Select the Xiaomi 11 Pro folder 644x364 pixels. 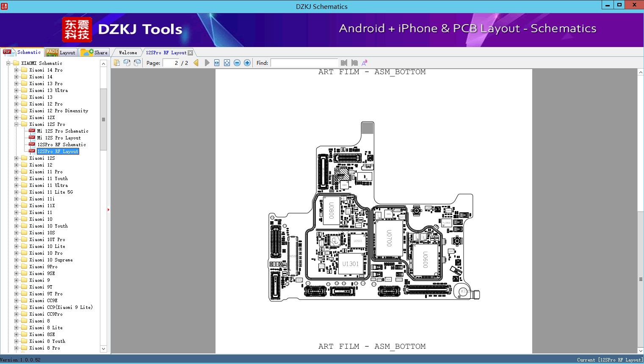click(46, 172)
